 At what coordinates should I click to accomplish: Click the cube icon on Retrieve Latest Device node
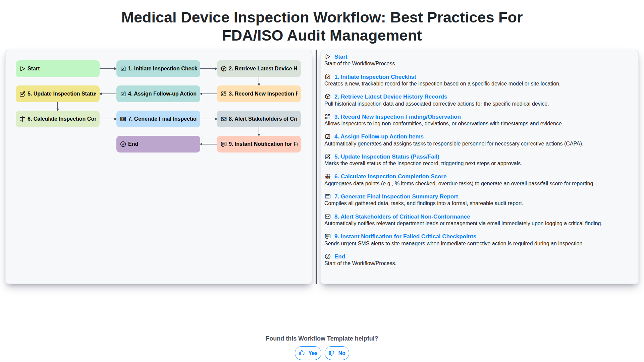pyautogui.click(x=224, y=69)
